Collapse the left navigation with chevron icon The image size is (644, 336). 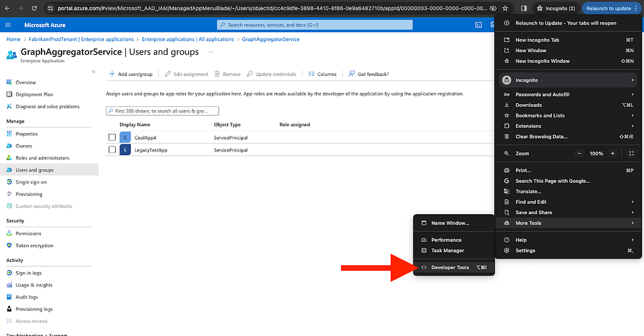click(94, 72)
